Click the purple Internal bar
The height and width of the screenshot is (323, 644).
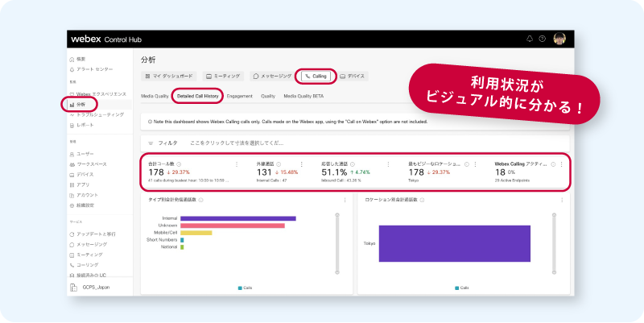point(238,218)
